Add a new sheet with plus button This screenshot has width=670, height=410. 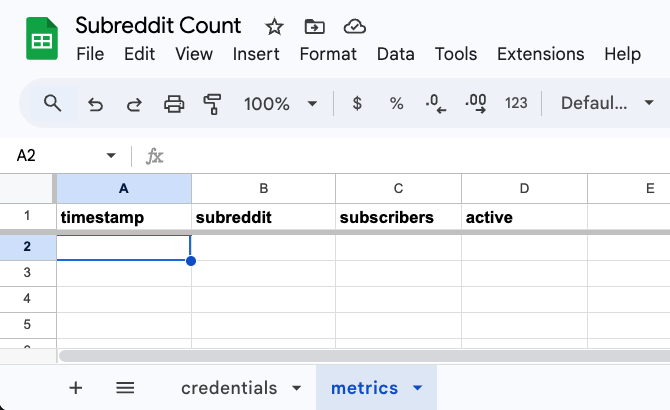(76, 388)
